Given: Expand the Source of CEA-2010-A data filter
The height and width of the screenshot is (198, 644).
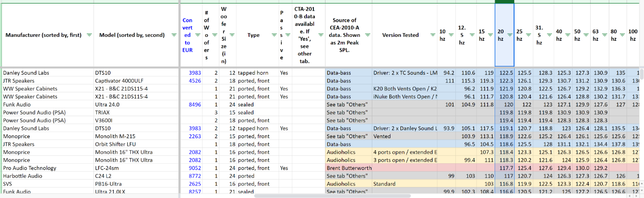Looking at the screenshot, I should pos(367,35).
